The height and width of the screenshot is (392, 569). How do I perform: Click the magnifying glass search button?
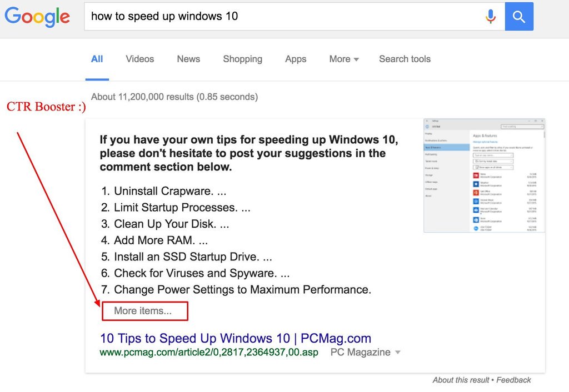pos(518,16)
